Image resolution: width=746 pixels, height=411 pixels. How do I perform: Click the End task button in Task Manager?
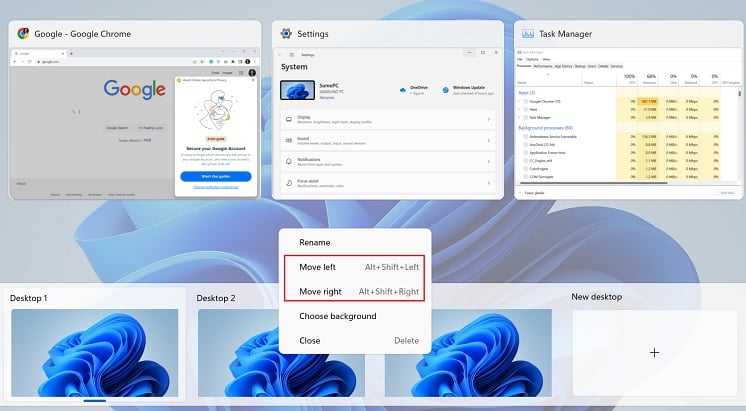[x=727, y=193]
